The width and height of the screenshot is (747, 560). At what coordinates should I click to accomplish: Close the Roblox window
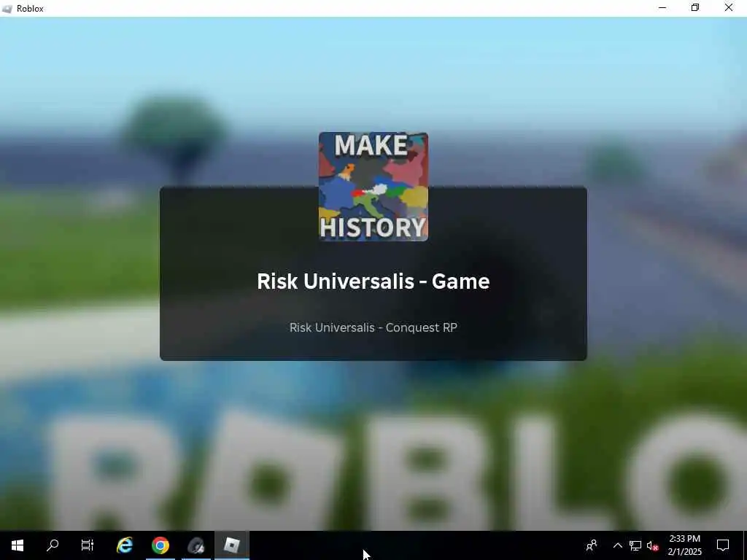[x=729, y=8]
